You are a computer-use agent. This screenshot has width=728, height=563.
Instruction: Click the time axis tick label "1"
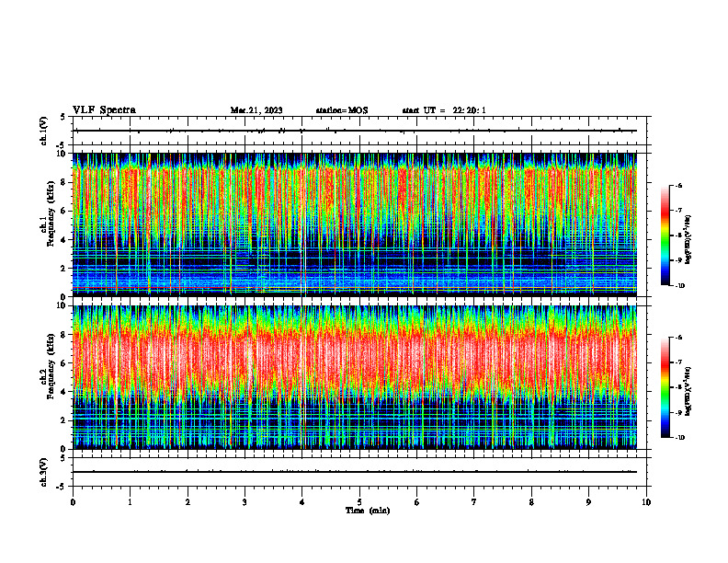tap(130, 502)
